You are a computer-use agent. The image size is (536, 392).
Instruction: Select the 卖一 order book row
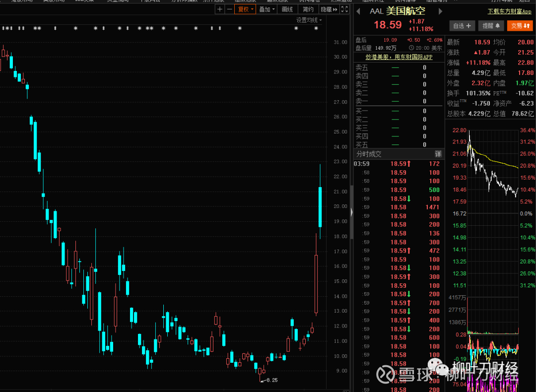[x=398, y=101]
